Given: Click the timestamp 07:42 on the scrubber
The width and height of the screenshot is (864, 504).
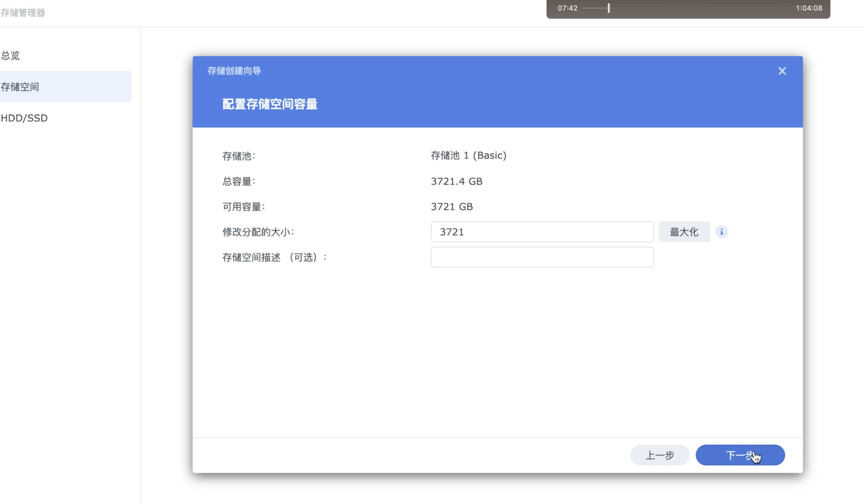Looking at the screenshot, I should click(568, 8).
